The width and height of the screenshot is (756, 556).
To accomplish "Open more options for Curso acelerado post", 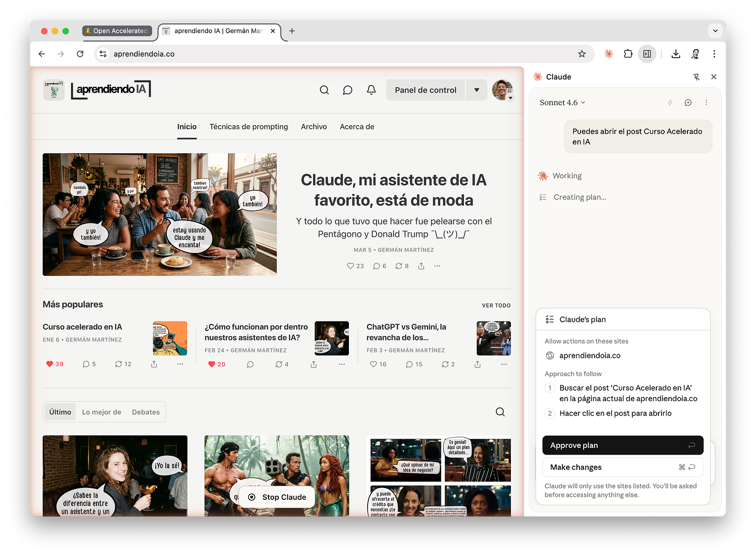I will (x=180, y=364).
